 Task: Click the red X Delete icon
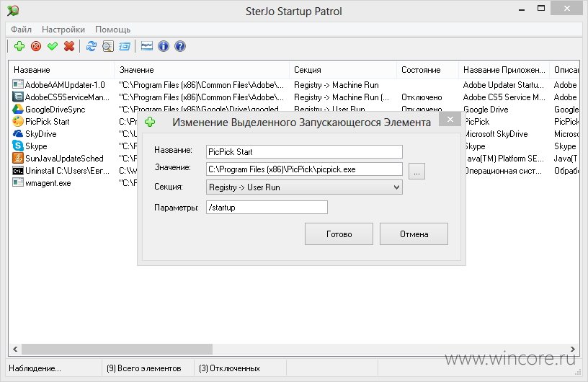click(69, 46)
